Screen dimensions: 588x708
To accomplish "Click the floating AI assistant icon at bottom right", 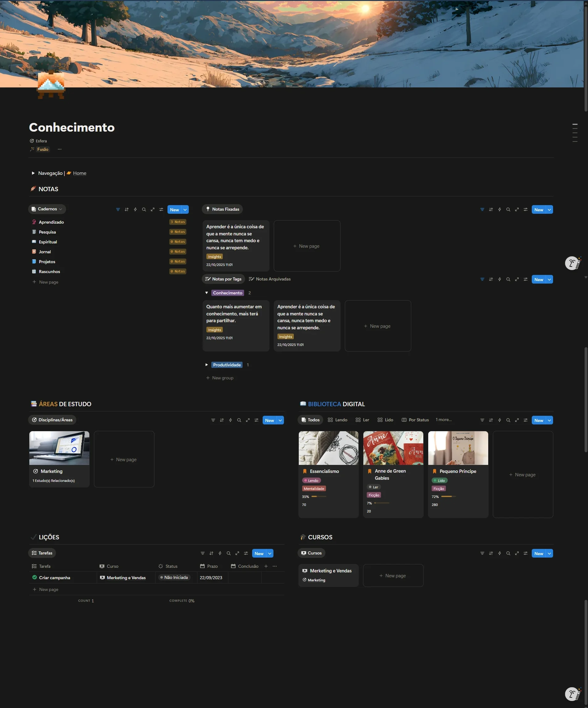I will (573, 694).
